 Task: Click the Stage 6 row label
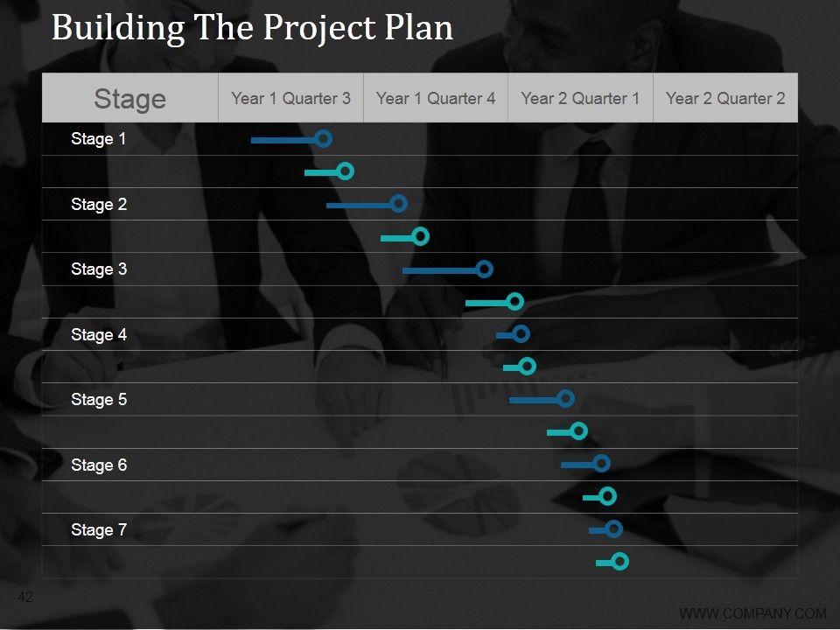pyautogui.click(x=99, y=465)
